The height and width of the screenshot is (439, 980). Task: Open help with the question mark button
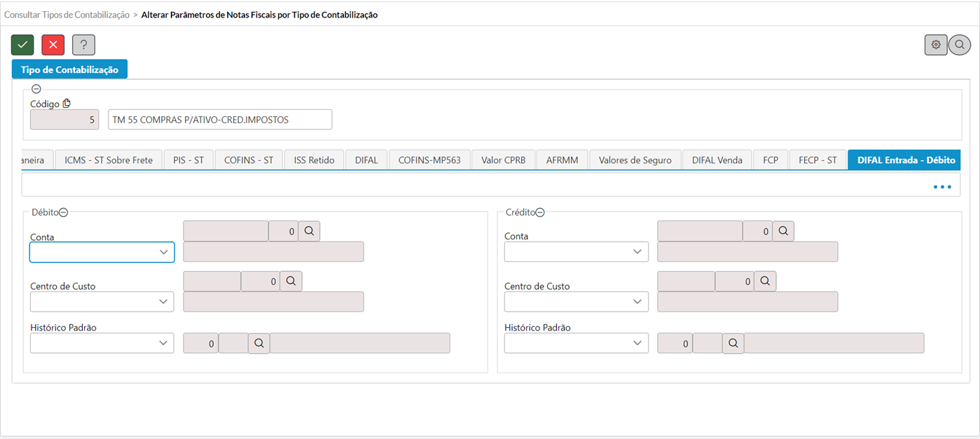click(83, 45)
